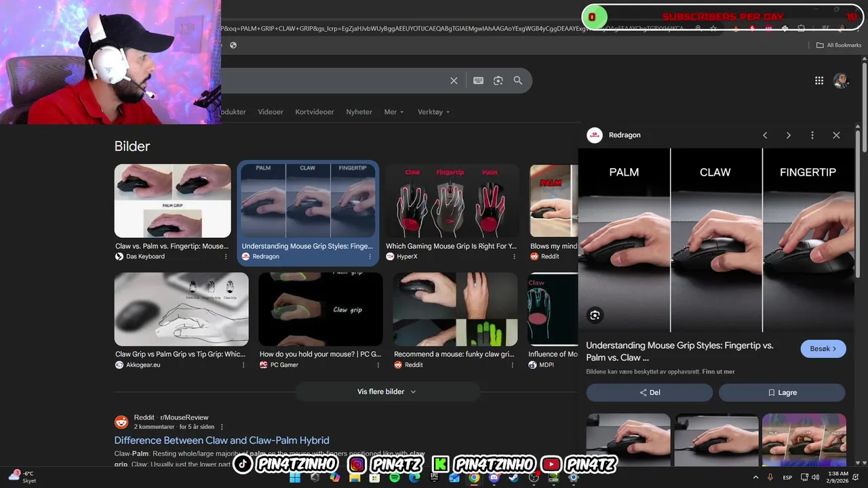Viewport: 868px width, 488px height.
Task: Click the Besøk visit button
Action: (x=823, y=349)
